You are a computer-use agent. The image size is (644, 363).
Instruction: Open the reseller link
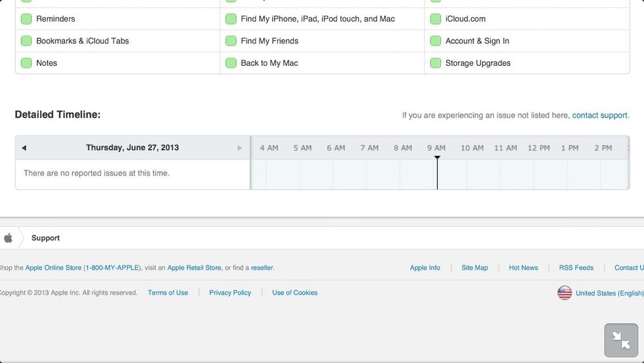262,268
